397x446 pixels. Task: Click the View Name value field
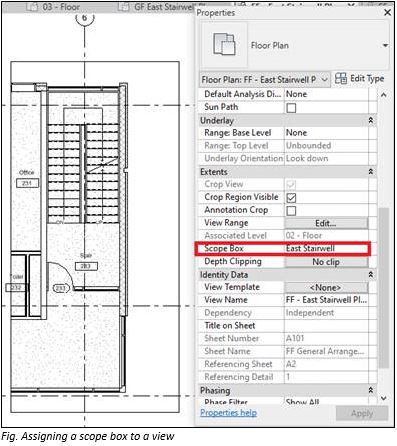326,300
